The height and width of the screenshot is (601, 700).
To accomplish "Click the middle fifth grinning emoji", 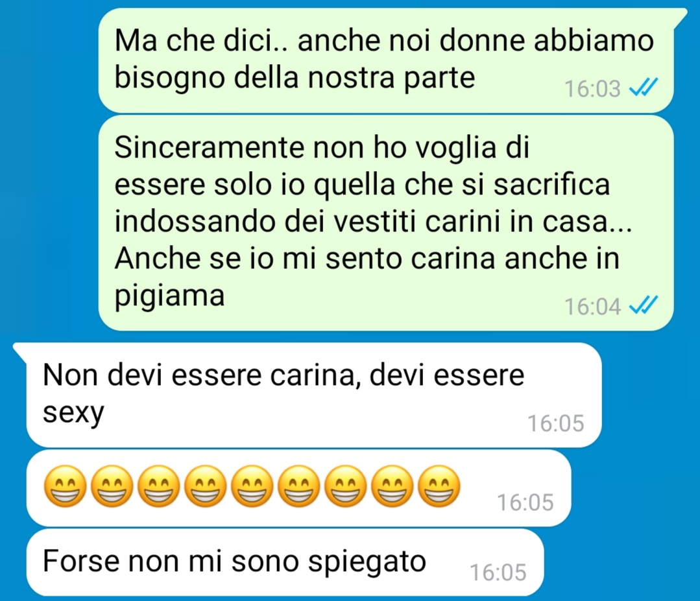I will pyautogui.click(x=252, y=486).
